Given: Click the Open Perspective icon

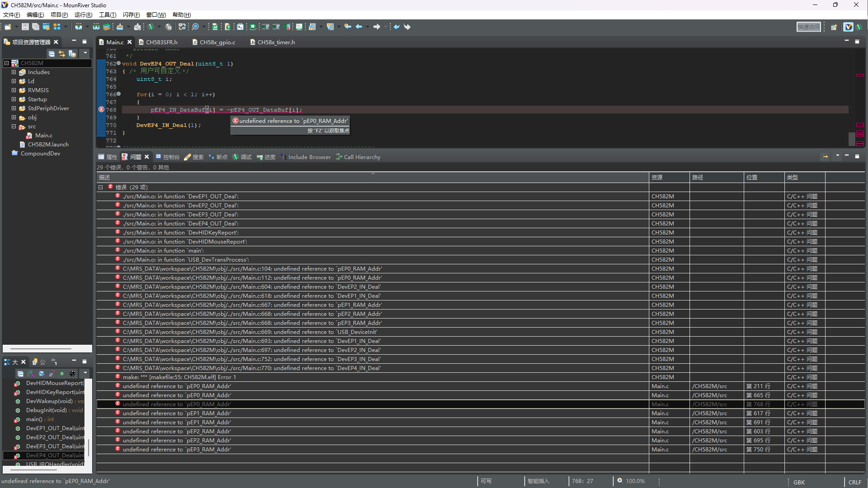Looking at the screenshot, I should pos(834,27).
